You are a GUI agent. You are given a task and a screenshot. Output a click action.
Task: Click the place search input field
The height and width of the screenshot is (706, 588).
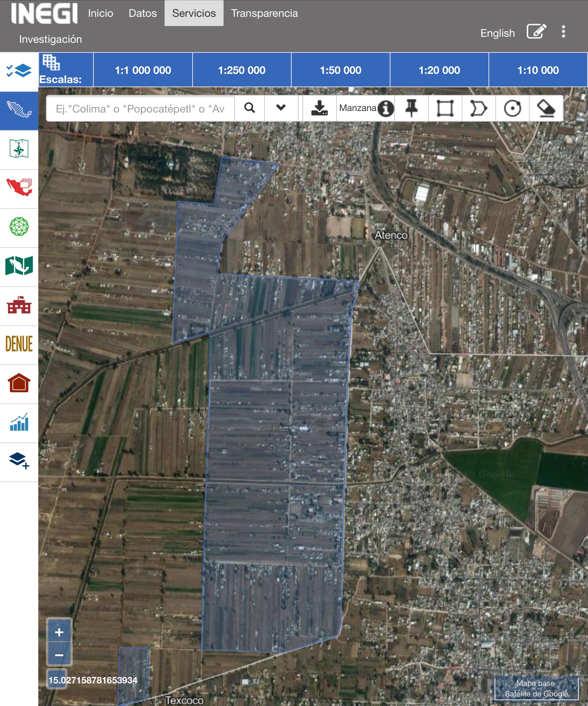[x=140, y=109]
